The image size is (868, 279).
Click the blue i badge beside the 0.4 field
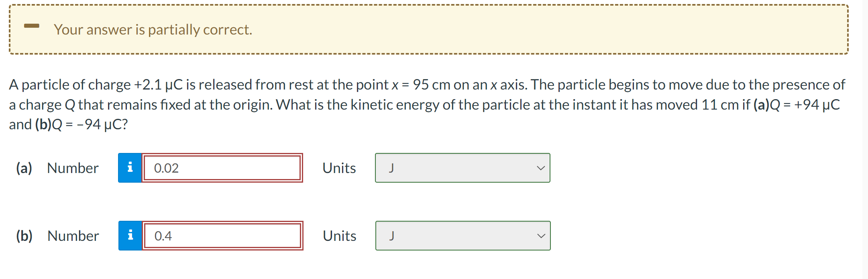click(130, 236)
